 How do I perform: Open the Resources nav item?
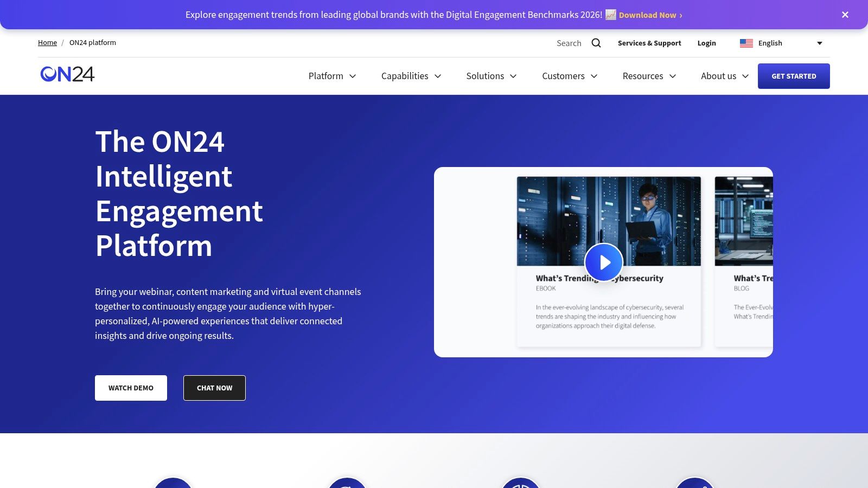(x=643, y=76)
